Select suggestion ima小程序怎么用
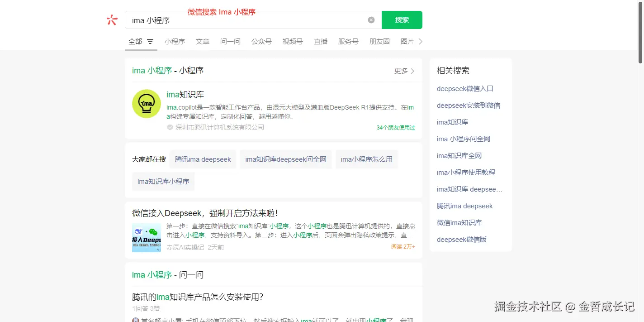This screenshot has height=322, width=644. 367,159
